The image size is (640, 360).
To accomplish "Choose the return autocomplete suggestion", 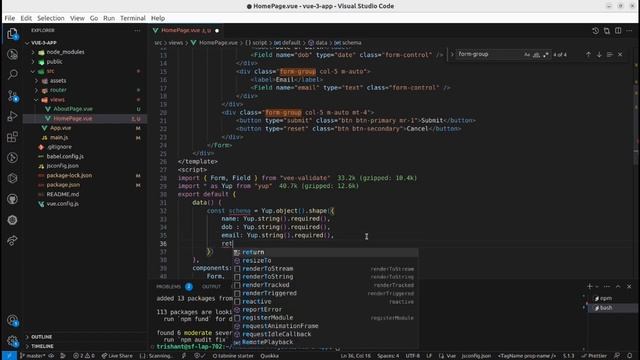I will coord(325,252).
